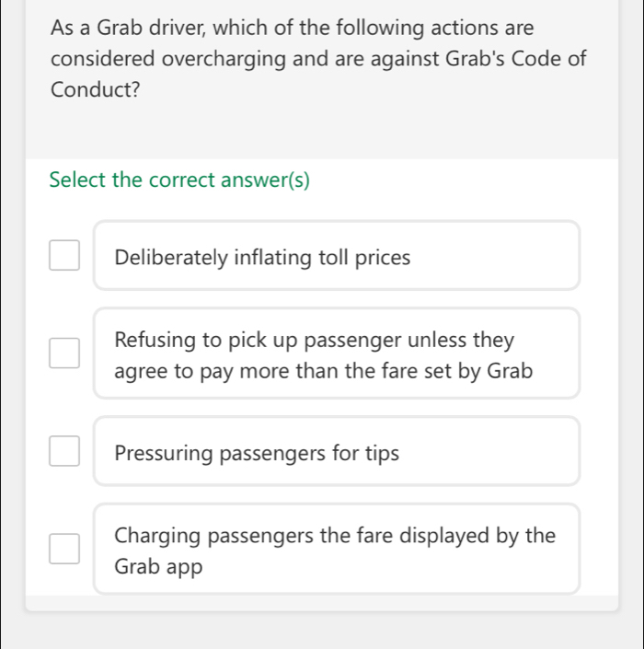The image size is (644, 649).
Task: Click the "agree to pay more" text line
Action: click(x=324, y=372)
